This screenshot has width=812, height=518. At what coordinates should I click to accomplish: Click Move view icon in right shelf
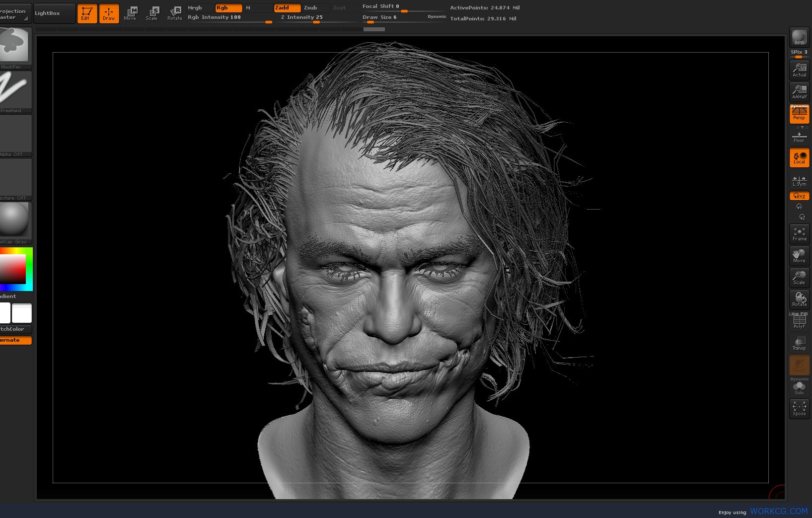pos(799,256)
